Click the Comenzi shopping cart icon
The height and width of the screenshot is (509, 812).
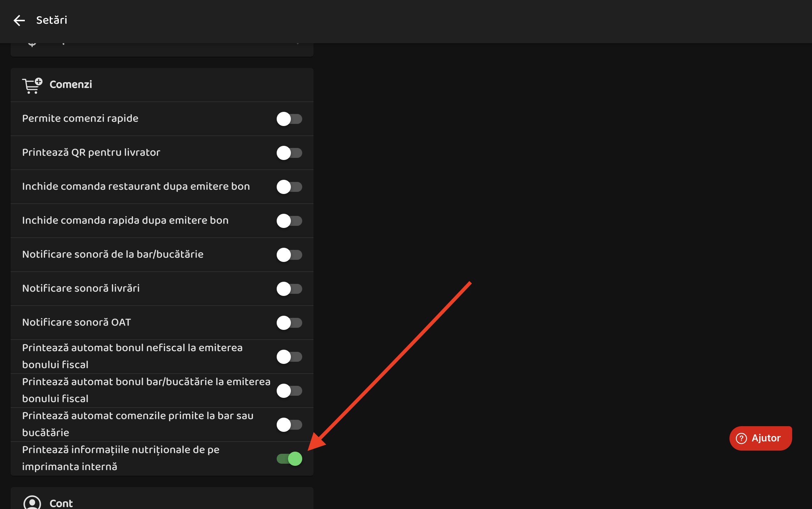pyautogui.click(x=32, y=85)
